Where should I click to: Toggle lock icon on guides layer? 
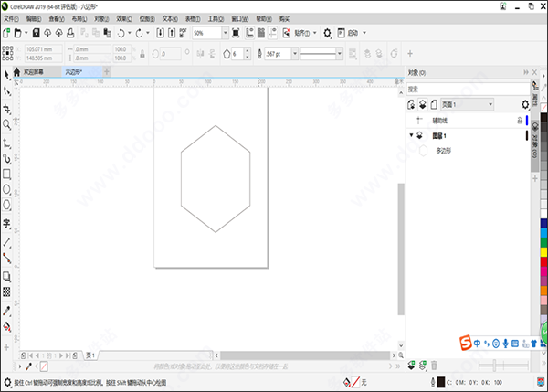coord(520,121)
